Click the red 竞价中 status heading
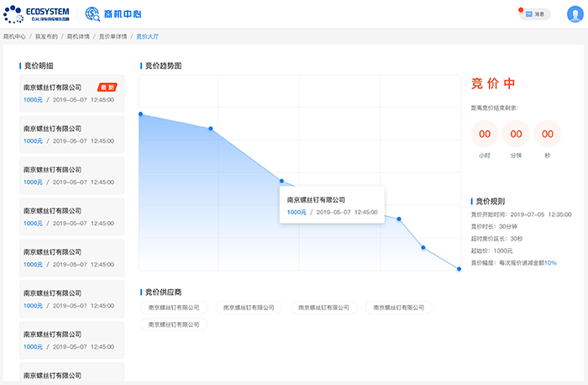The image size is (588, 385). 493,83
